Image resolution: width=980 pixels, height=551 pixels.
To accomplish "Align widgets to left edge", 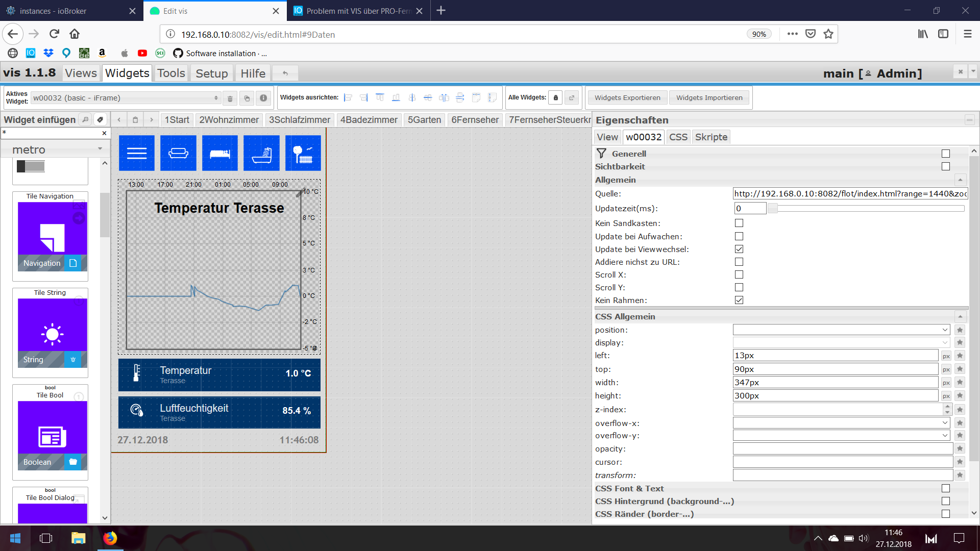I will [x=348, y=97].
